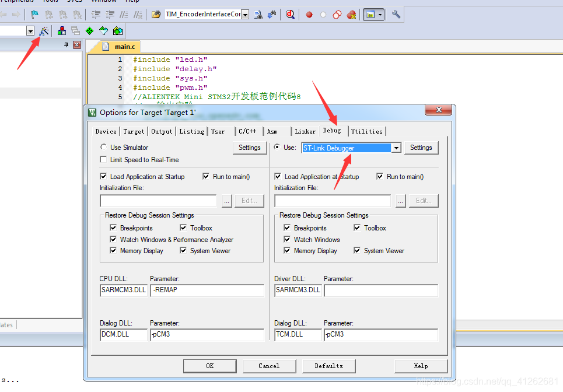Image resolution: width=563 pixels, height=392 pixels.
Task: Switch to the C/C++ tab
Action: point(248,131)
